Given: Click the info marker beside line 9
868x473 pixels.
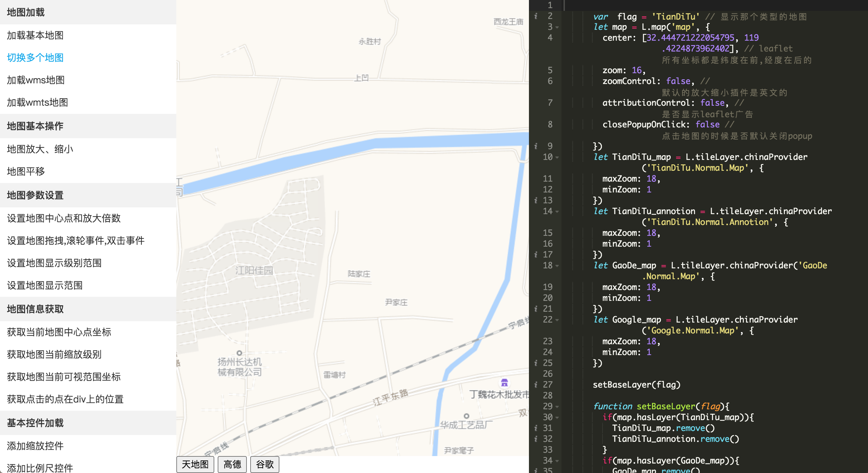Looking at the screenshot, I should pyautogui.click(x=536, y=146).
